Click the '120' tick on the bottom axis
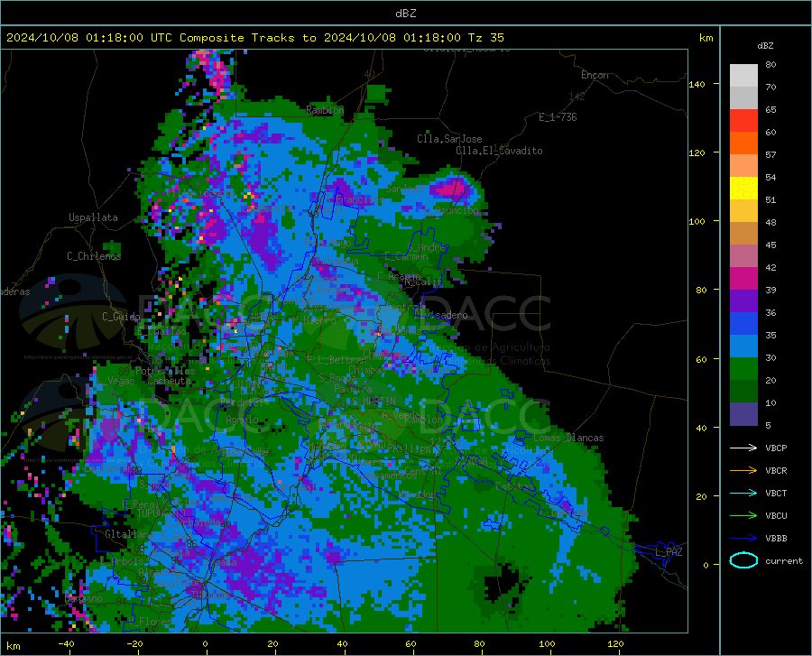The height and width of the screenshot is (656, 812). tap(615, 643)
